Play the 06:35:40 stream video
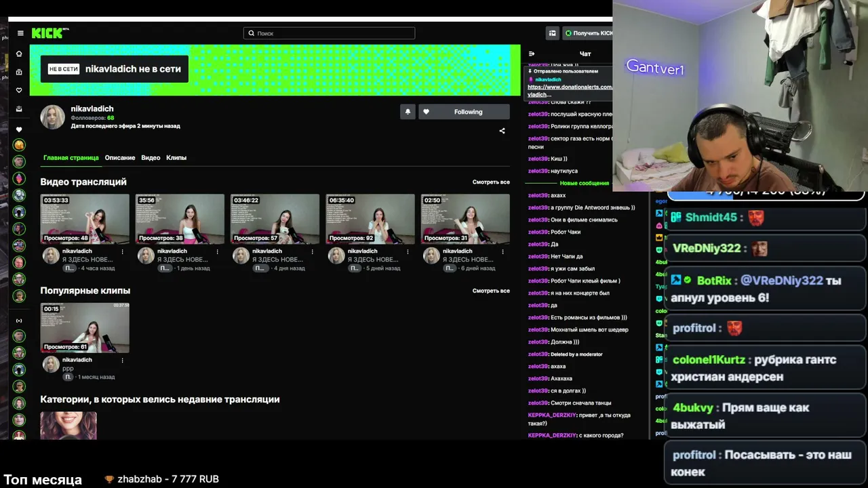This screenshot has height=488, width=868. click(370, 219)
